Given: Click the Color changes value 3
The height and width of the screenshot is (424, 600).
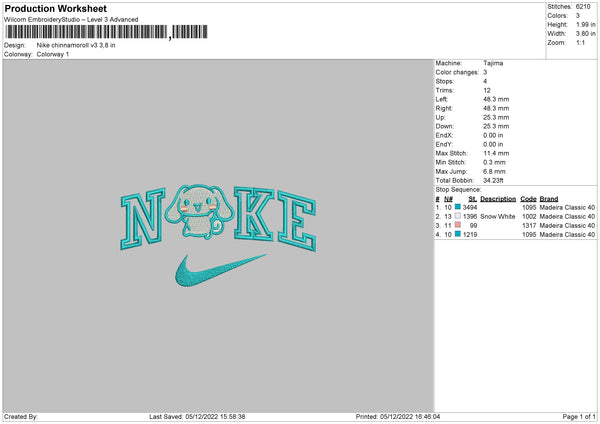Looking at the screenshot, I should [x=485, y=72].
